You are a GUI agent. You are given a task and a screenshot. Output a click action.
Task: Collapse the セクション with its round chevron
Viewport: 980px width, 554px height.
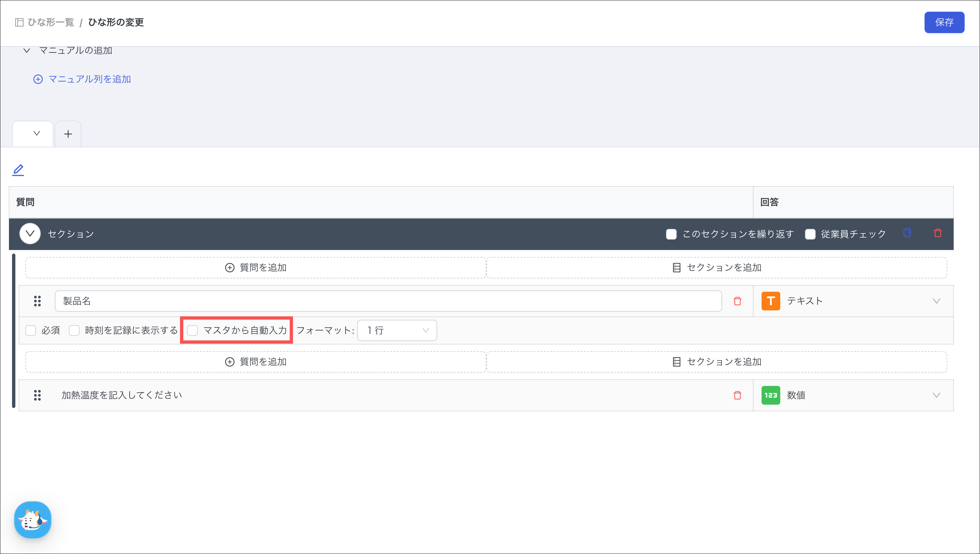30,234
